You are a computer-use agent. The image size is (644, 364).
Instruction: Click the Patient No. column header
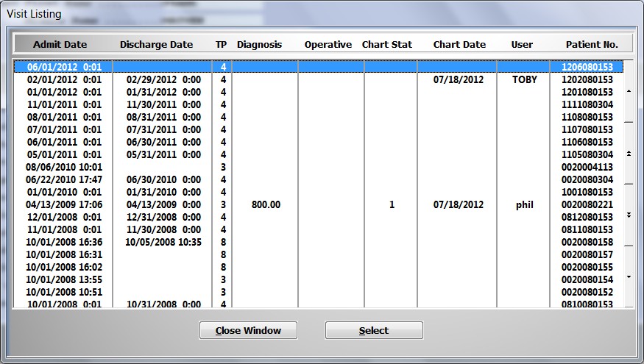[592, 44]
